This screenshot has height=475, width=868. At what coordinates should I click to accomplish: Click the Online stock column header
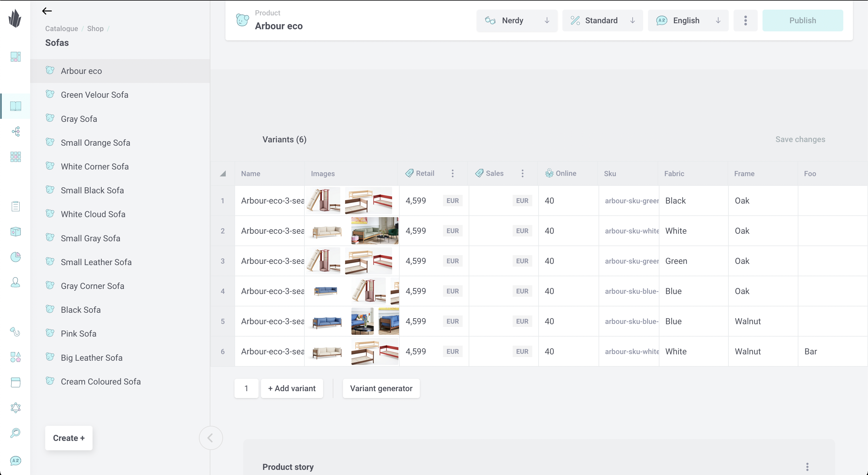coord(568,174)
